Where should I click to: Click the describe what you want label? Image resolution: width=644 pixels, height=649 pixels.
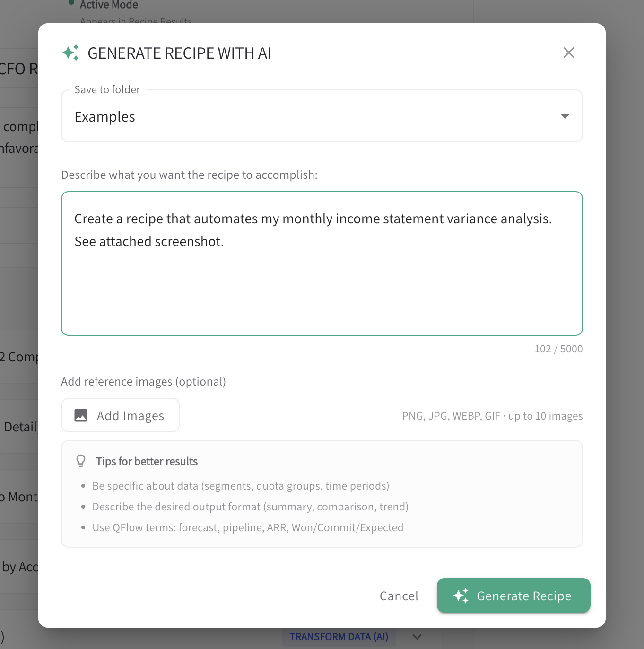point(189,175)
